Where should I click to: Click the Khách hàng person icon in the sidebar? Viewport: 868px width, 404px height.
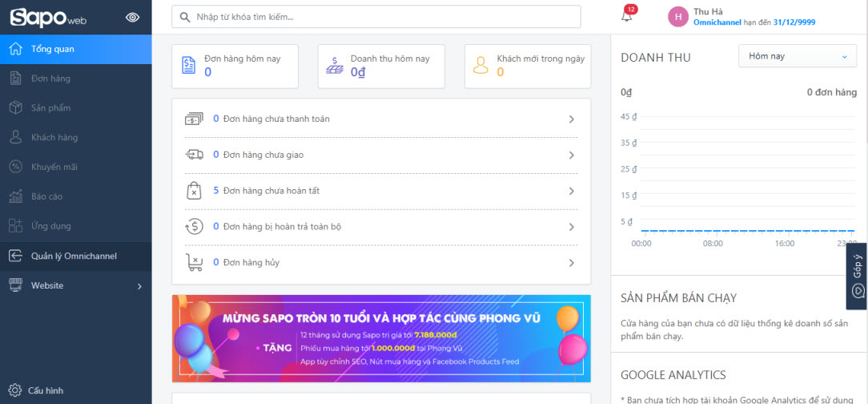(15, 137)
